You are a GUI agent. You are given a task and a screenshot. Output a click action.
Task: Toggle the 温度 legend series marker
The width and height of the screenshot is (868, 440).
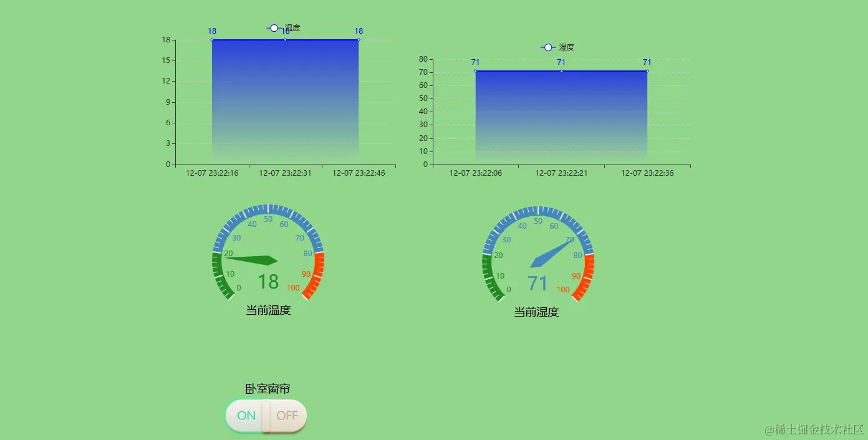tap(274, 28)
